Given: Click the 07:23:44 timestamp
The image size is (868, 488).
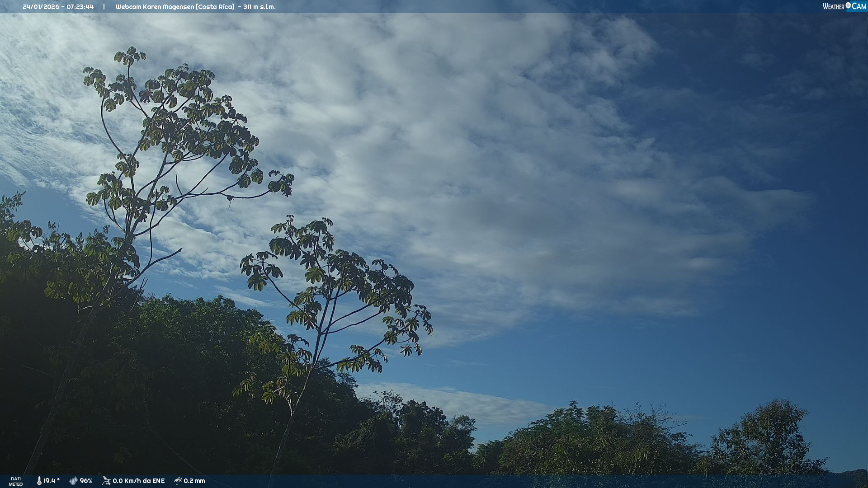Looking at the screenshot, I should pos(80,7).
